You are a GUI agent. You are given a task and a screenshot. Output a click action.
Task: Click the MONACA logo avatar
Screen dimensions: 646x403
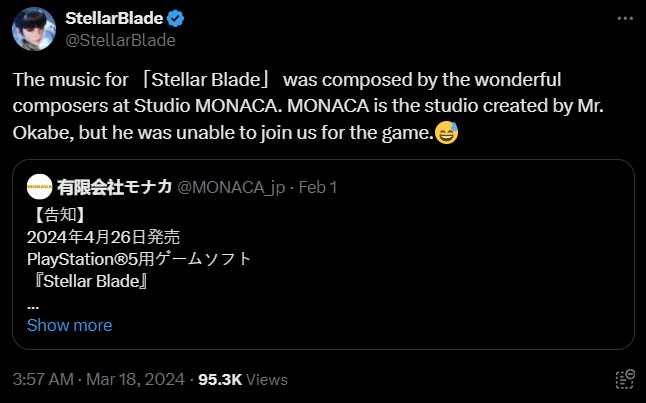(x=40, y=186)
